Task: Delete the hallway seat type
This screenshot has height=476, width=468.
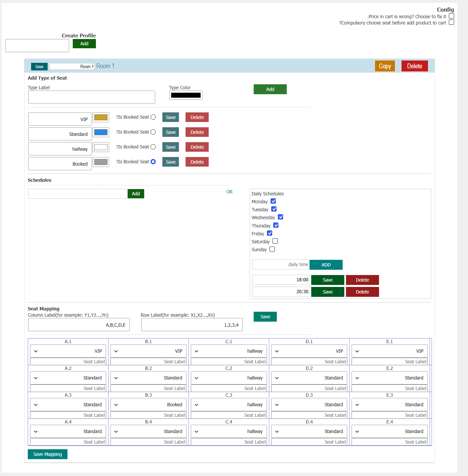Action: [x=197, y=147]
